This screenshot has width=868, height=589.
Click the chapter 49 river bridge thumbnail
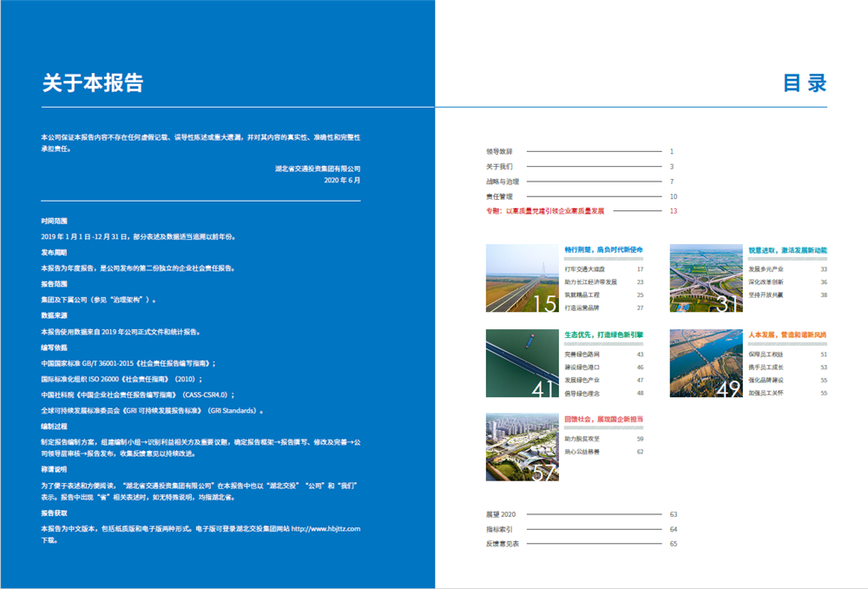[706, 363]
